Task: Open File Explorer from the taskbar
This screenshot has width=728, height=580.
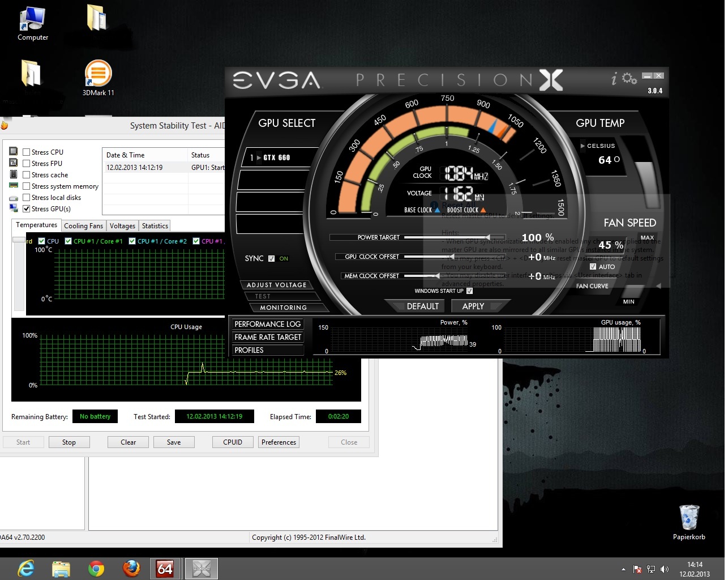Action: [x=61, y=569]
